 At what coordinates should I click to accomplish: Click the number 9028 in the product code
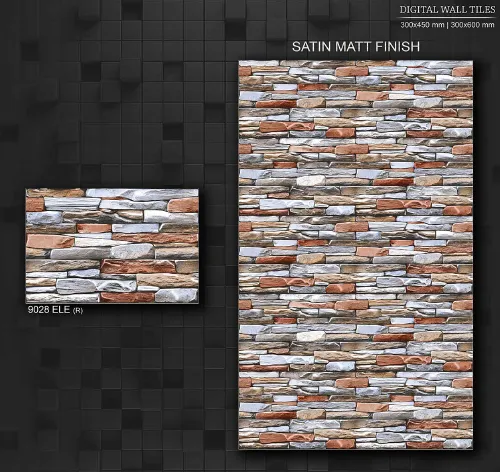(x=38, y=310)
